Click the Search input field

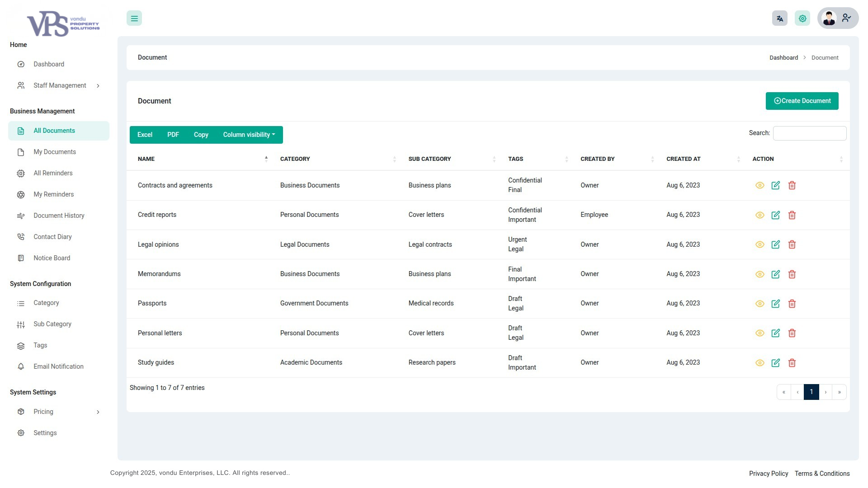809,133
